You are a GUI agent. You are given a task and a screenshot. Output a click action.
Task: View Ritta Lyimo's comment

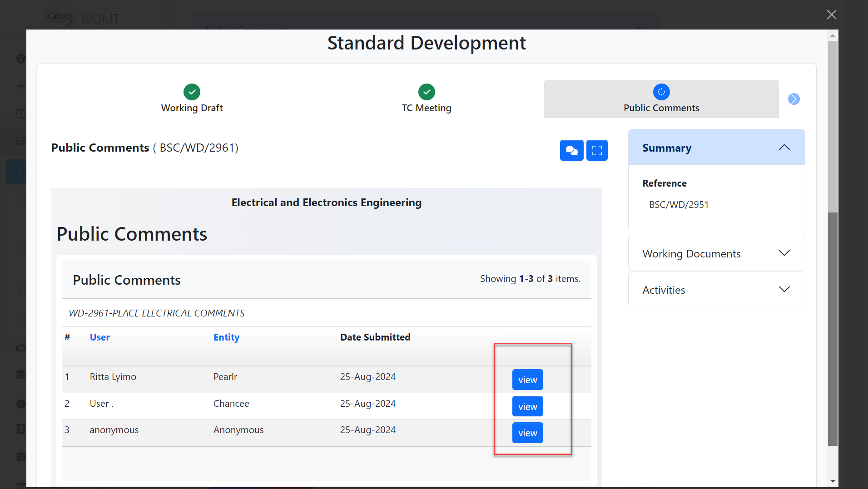tap(527, 380)
